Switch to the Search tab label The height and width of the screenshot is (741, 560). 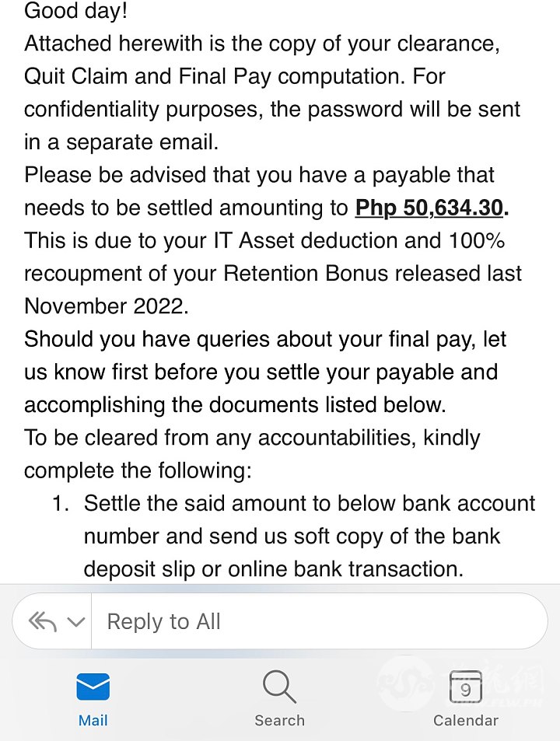point(279,721)
